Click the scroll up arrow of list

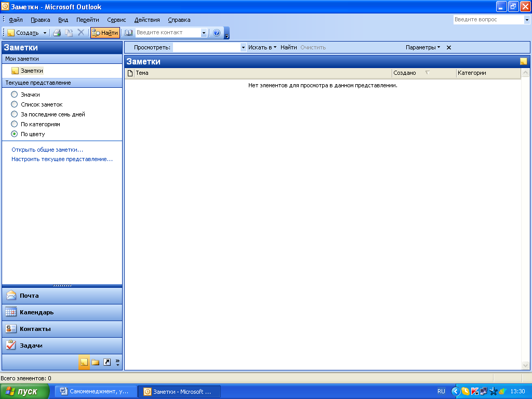coord(525,73)
